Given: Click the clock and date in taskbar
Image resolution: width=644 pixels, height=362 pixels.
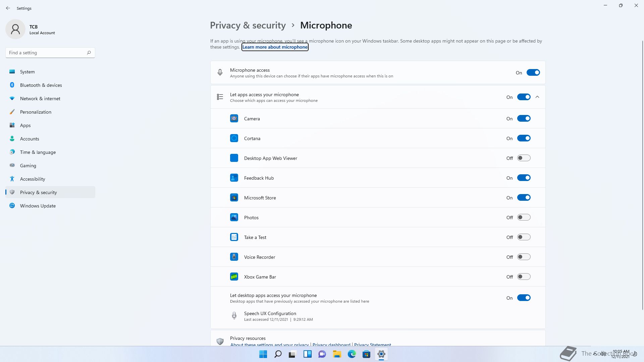Looking at the screenshot, I should 621,354.
